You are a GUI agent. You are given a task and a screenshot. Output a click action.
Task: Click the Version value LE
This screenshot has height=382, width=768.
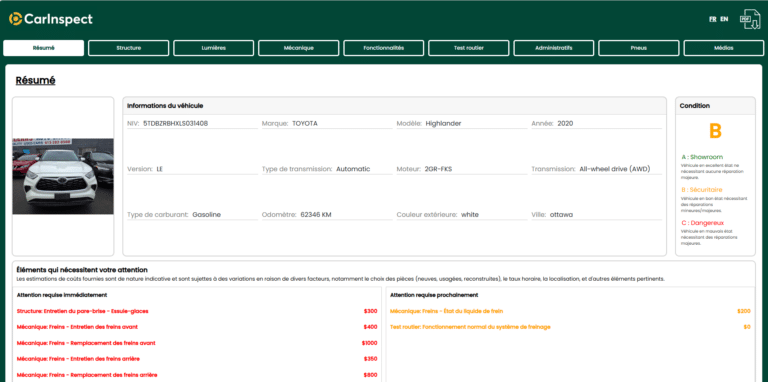pyautogui.click(x=160, y=169)
